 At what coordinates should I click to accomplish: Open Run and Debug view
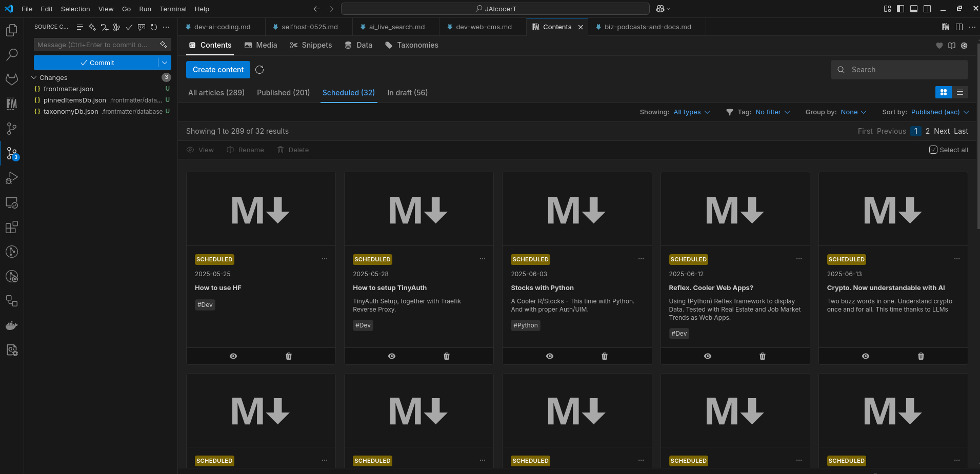pos(11,178)
